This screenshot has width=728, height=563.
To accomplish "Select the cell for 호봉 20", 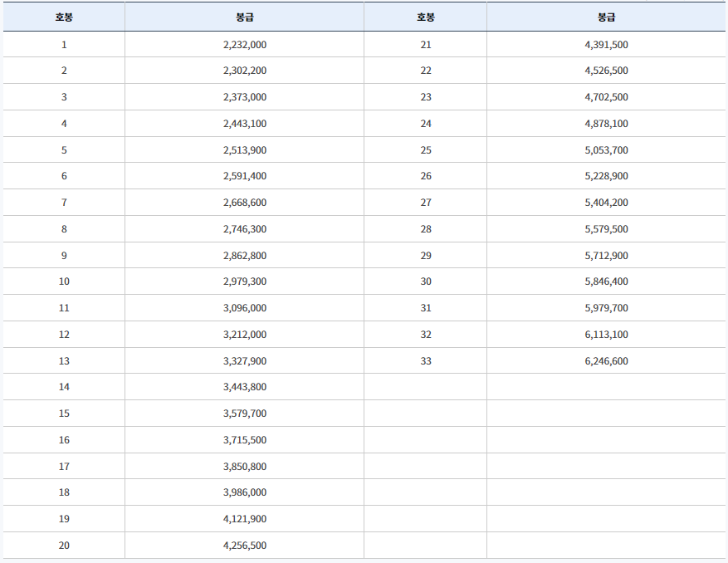I will pyautogui.click(x=64, y=546).
